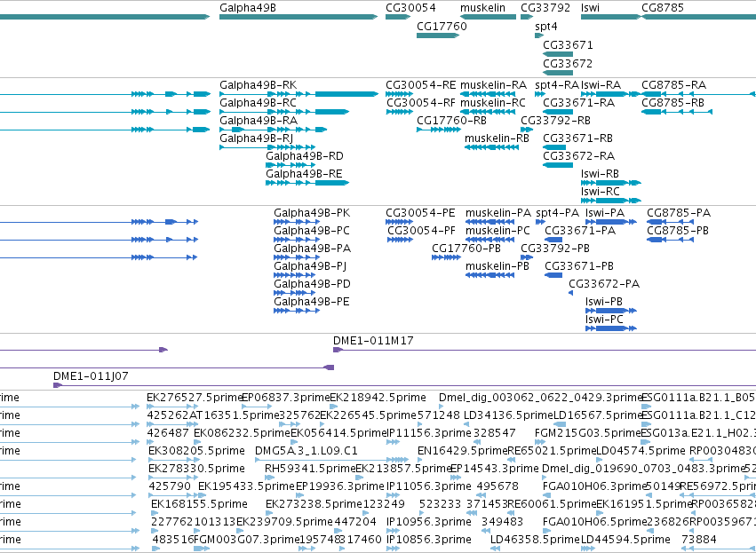
Task: Click transcript Galpha49B-RD
Action: tap(290, 165)
